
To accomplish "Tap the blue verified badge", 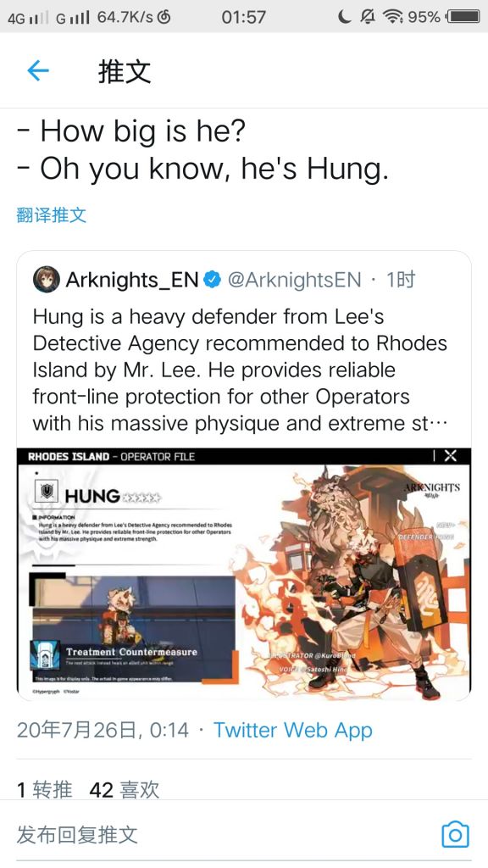I will click(x=213, y=280).
